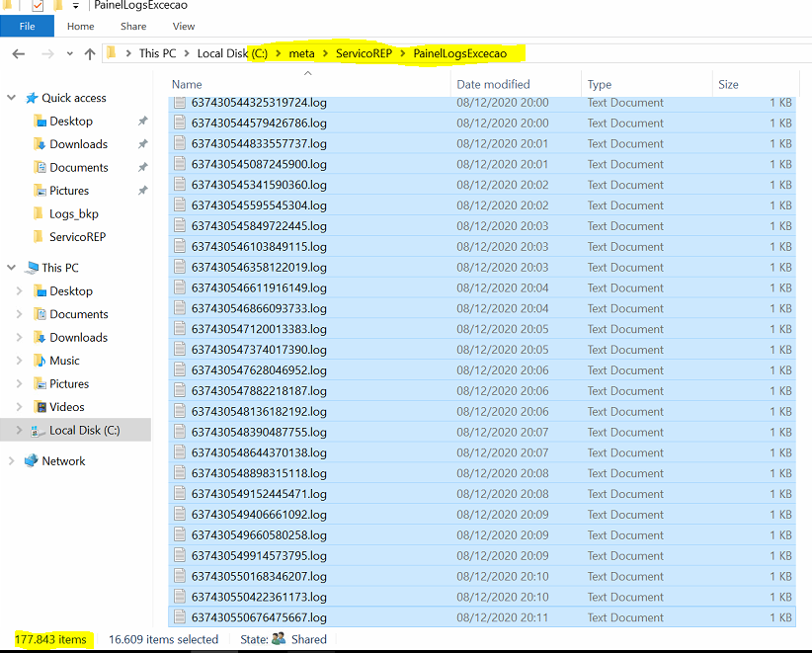The width and height of the screenshot is (812, 653).
Task: Open the quick access toolbar dropdown arrow
Action: tap(76, 6)
